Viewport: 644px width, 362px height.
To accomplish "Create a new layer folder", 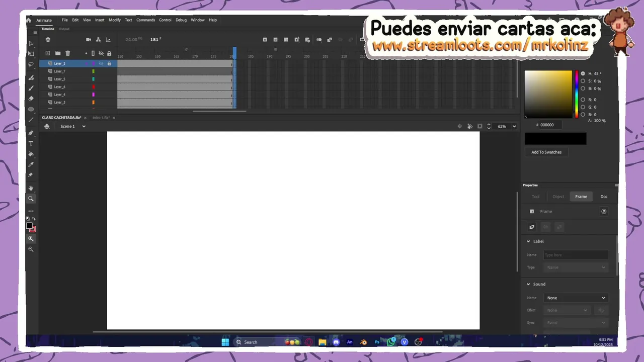I will pos(58,53).
